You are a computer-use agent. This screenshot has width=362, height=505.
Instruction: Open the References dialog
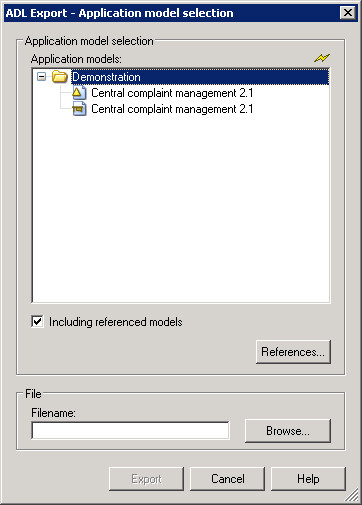click(x=293, y=352)
